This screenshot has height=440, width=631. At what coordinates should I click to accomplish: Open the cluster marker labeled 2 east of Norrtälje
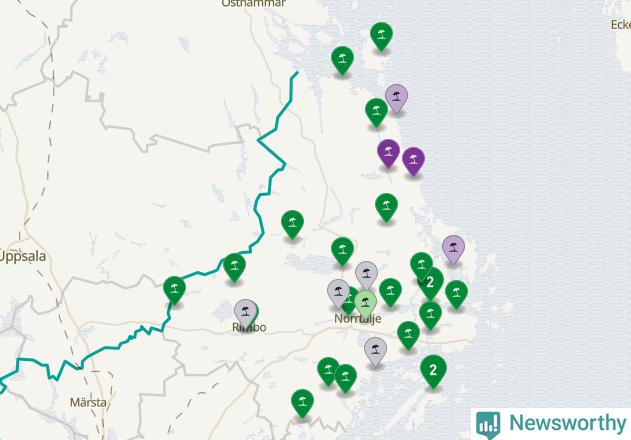(x=430, y=283)
